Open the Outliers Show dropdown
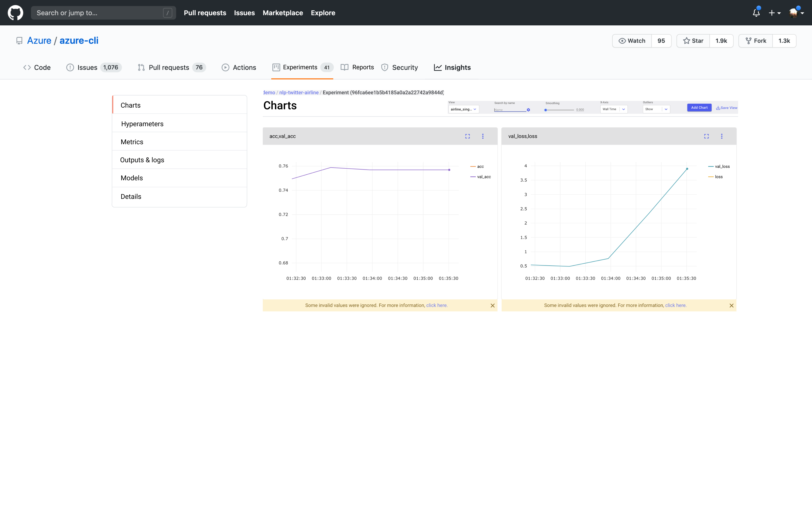This screenshot has height=507, width=812. click(x=656, y=109)
